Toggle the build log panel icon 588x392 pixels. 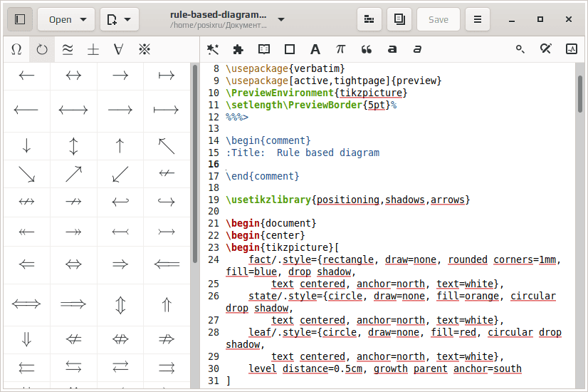coord(369,19)
